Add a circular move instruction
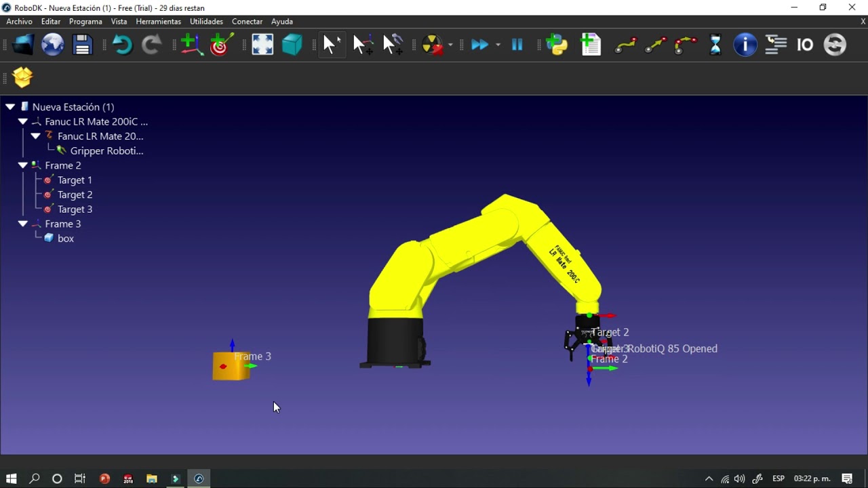Viewport: 868px width, 488px height. click(x=685, y=45)
